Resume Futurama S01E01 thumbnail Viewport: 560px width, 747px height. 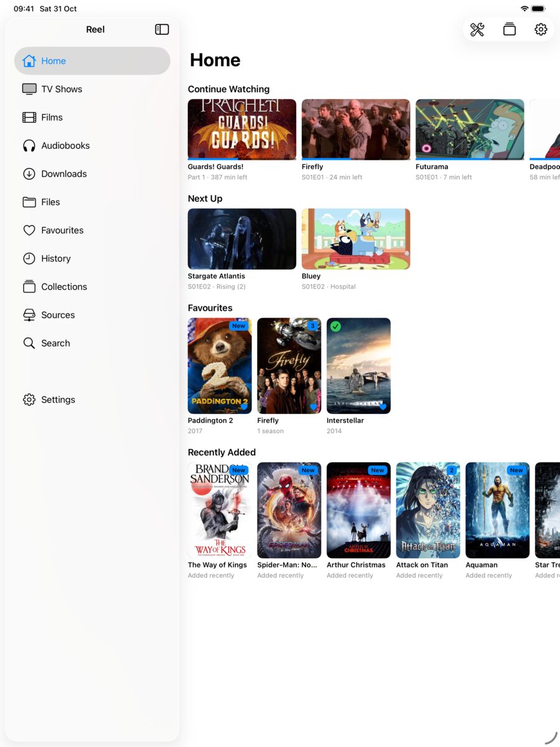(x=470, y=129)
